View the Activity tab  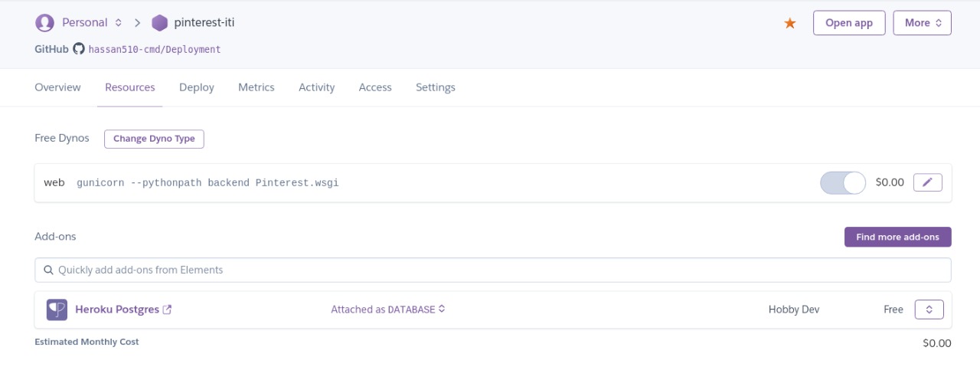pos(317,87)
